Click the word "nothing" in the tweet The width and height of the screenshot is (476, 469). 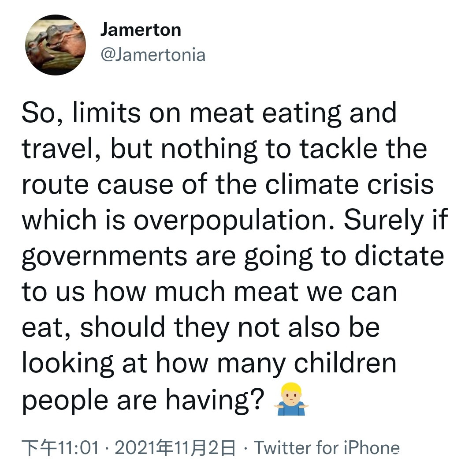tap(208, 149)
